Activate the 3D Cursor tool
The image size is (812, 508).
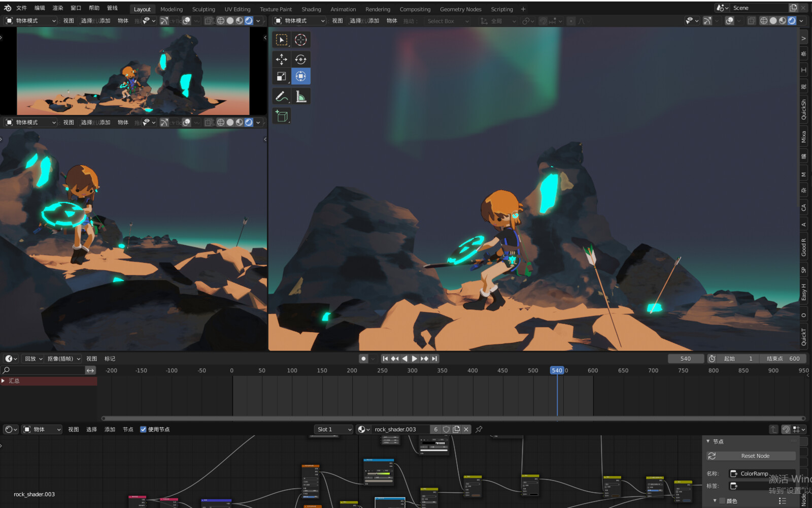point(300,40)
